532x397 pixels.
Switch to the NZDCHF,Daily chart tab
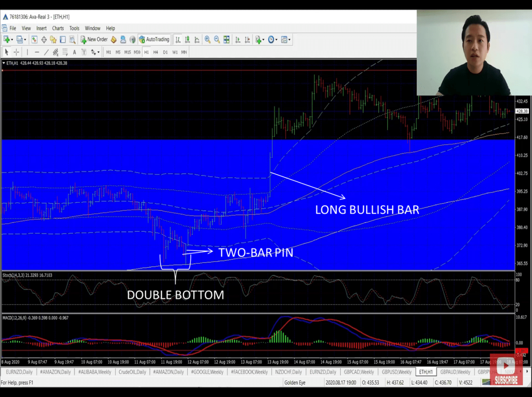coord(288,372)
